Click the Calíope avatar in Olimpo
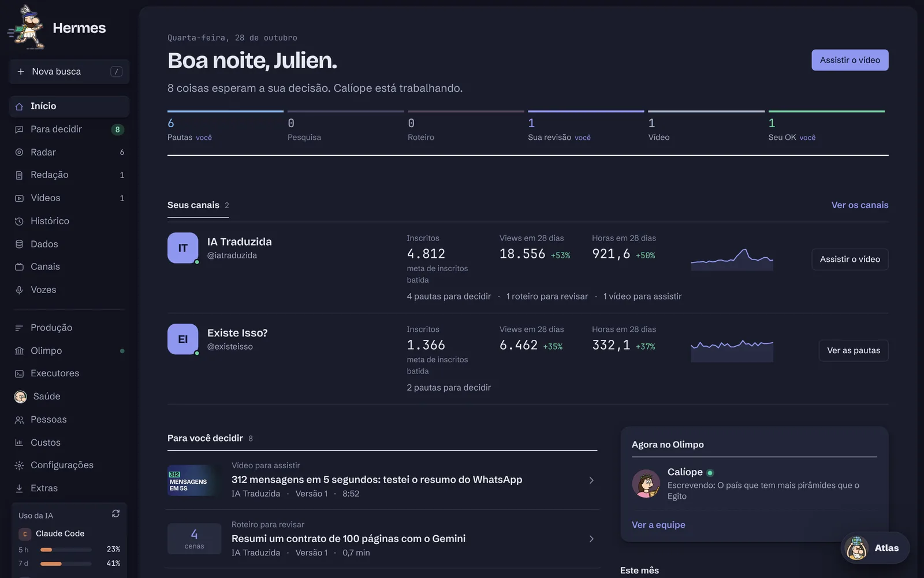This screenshot has width=924, height=578. click(x=646, y=484)
